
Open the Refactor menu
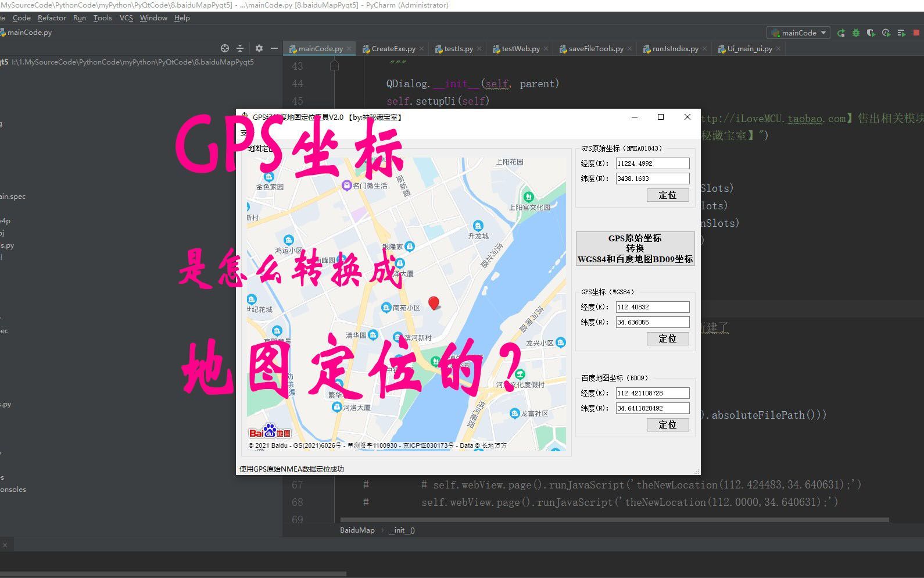click(x=52, y=18)
